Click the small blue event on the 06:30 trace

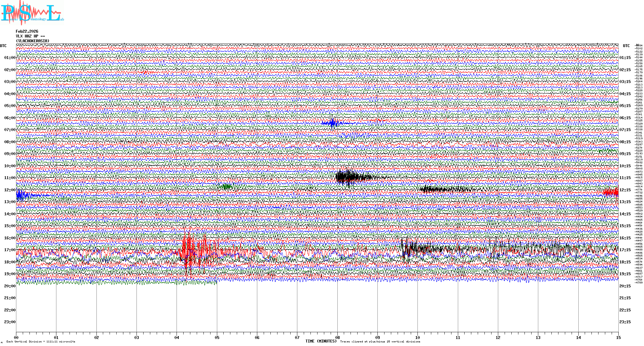(x=333, y=123)
